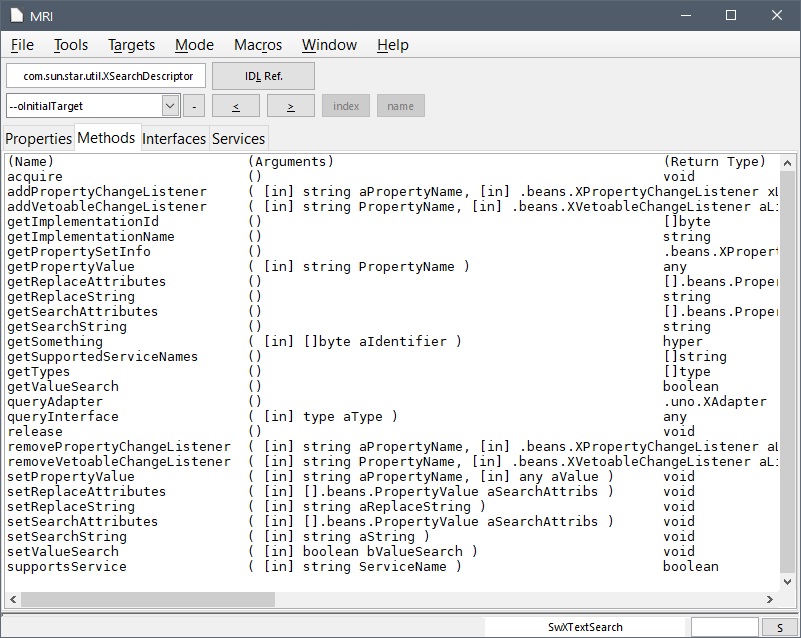801x638 pixels.
Task: Go forward with the > button
Action: (x=291, y=106)
